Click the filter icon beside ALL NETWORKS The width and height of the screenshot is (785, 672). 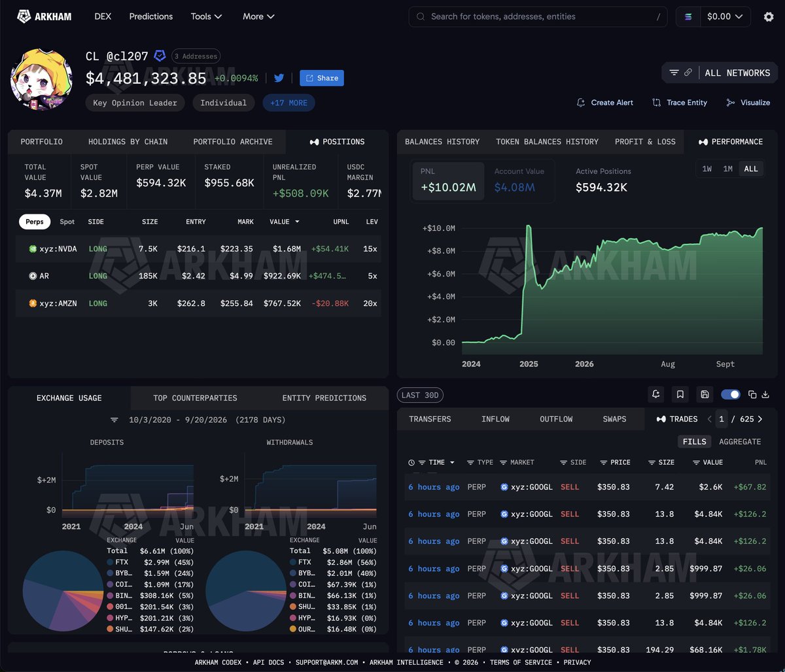[x=674, y=73]
